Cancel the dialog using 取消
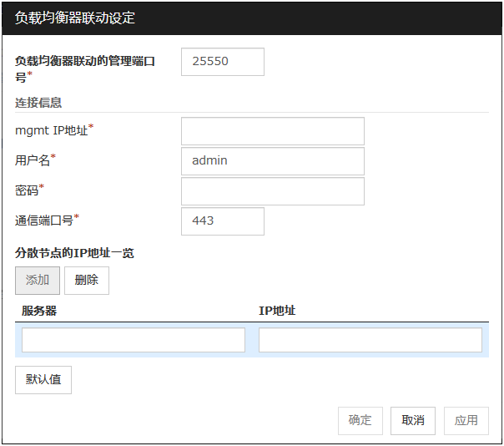 (413, 420)
